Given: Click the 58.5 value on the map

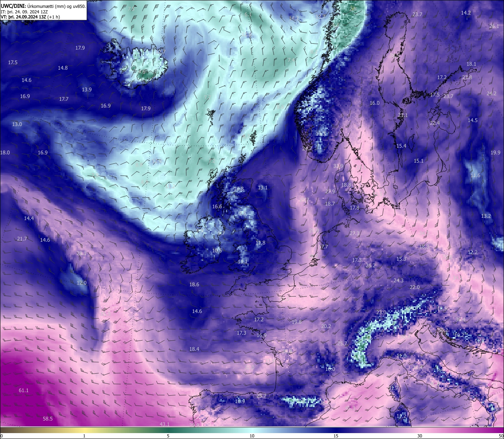Looking at the screenshot, I should (48, 419).
